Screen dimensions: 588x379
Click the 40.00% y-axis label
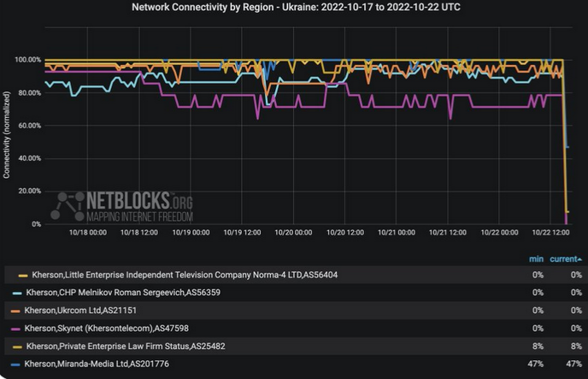[x=30, y=158]
